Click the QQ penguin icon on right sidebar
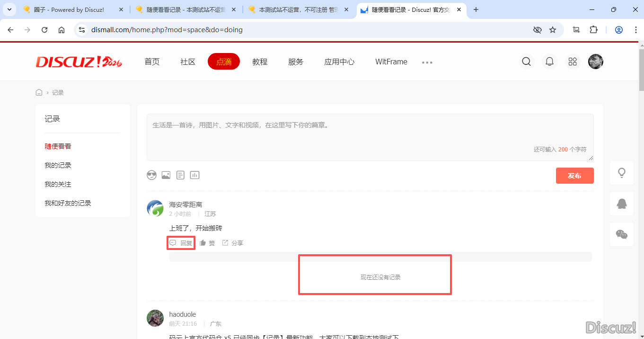 (622, 204)
